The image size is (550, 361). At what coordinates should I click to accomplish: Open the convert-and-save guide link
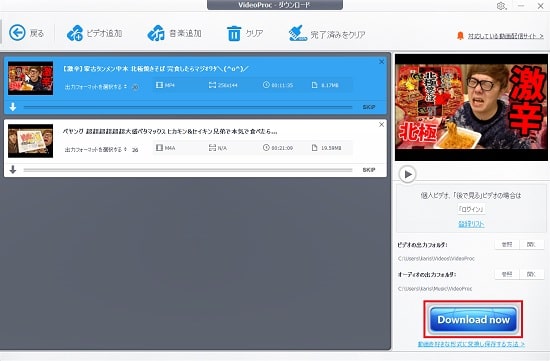[x=471, y=344]
